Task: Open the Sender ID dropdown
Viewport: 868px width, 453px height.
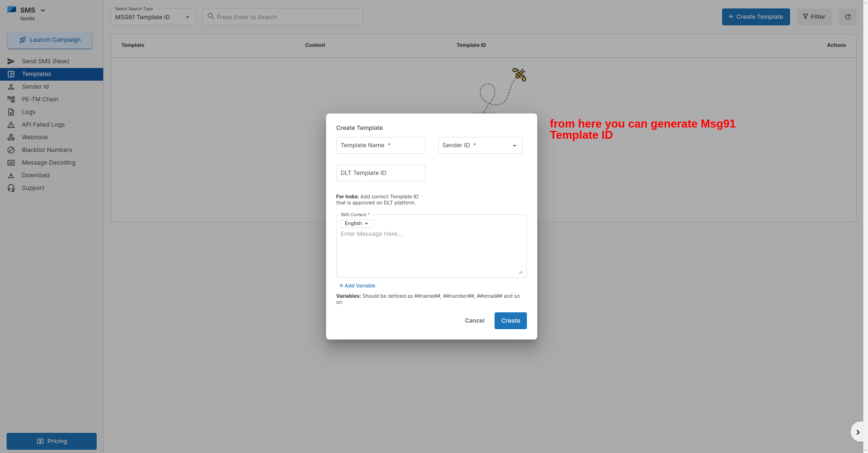Action: point(480,145)
